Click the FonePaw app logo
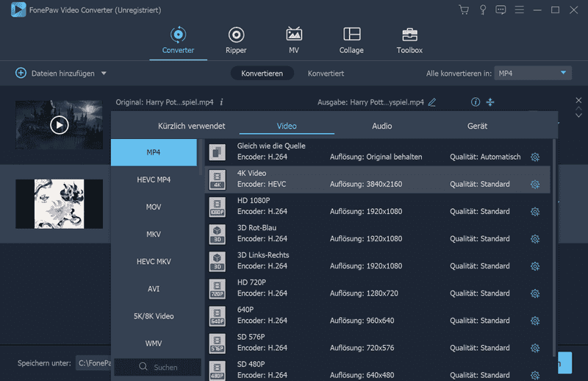This screenshot has width=588, height=381. point(18,10)
